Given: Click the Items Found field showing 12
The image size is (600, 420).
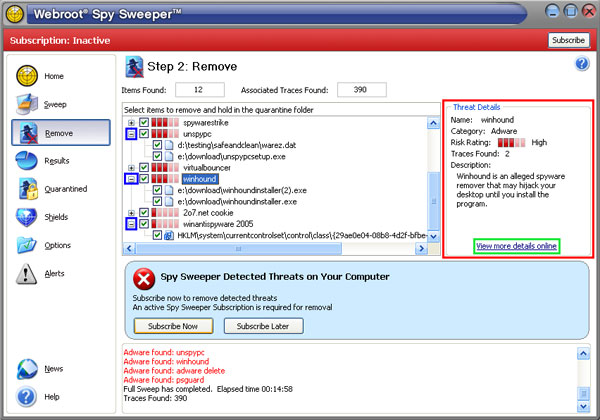Looking at the screenshot, I should point(200,90).
